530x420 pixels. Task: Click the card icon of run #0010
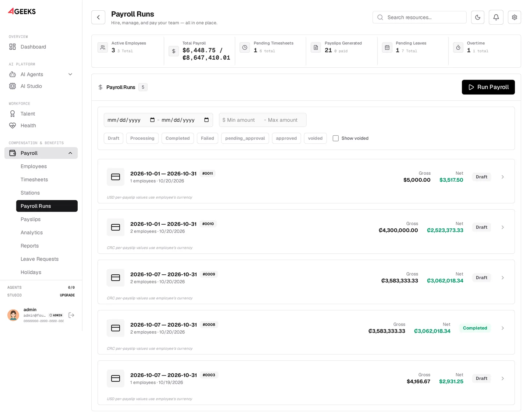pos(116,227)
